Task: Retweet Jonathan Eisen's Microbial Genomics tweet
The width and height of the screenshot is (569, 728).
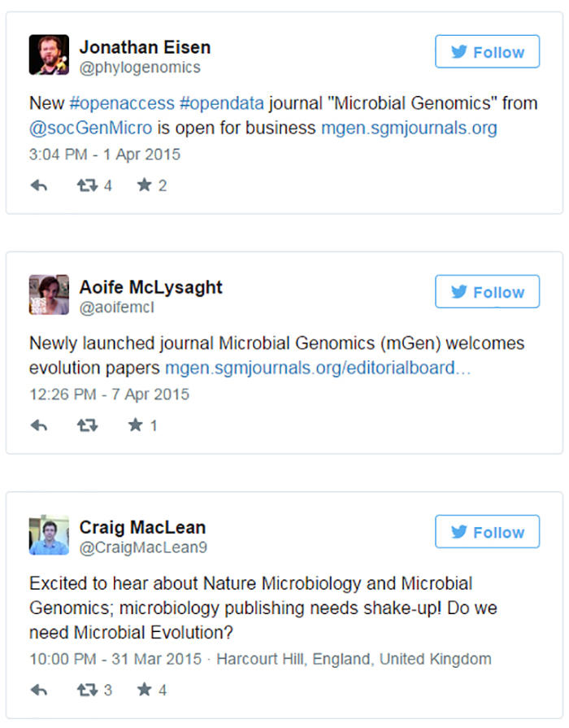Action: (87, 185)
